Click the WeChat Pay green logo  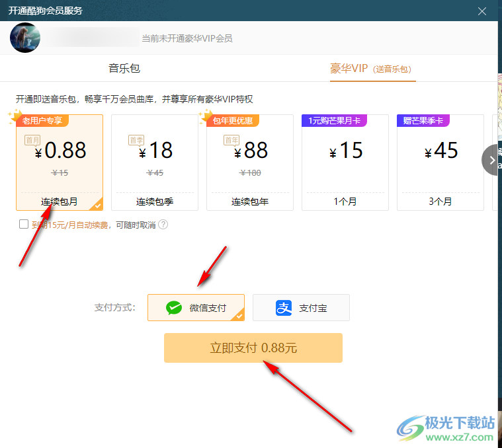[x=174, y=308]
